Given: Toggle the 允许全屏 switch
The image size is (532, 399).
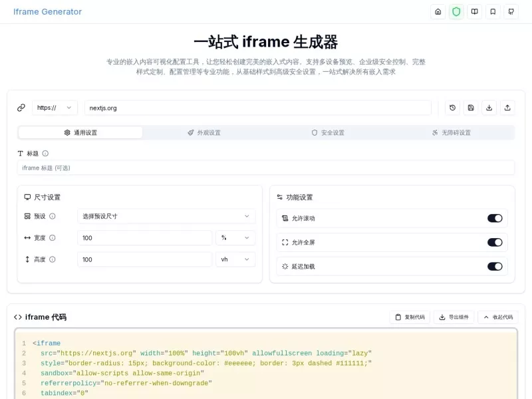Looking at the screenshot, I should point(495,242).
